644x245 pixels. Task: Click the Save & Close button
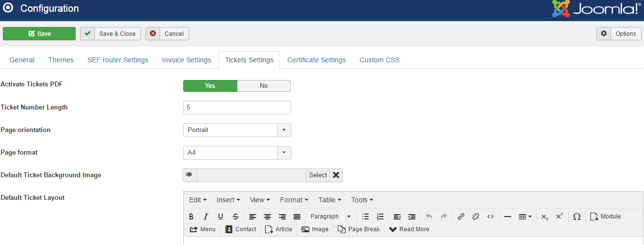111,34
